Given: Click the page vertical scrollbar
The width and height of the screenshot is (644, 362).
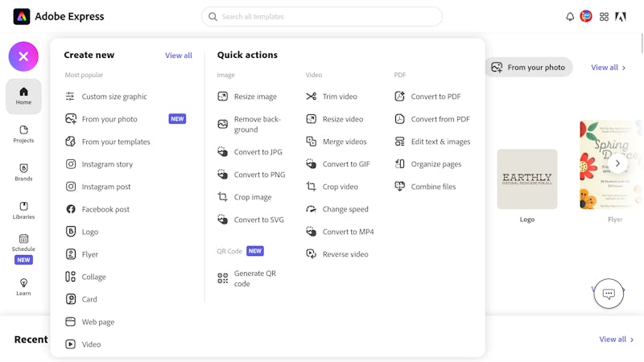Looking at the screenshot, I should tap(642, 43).
